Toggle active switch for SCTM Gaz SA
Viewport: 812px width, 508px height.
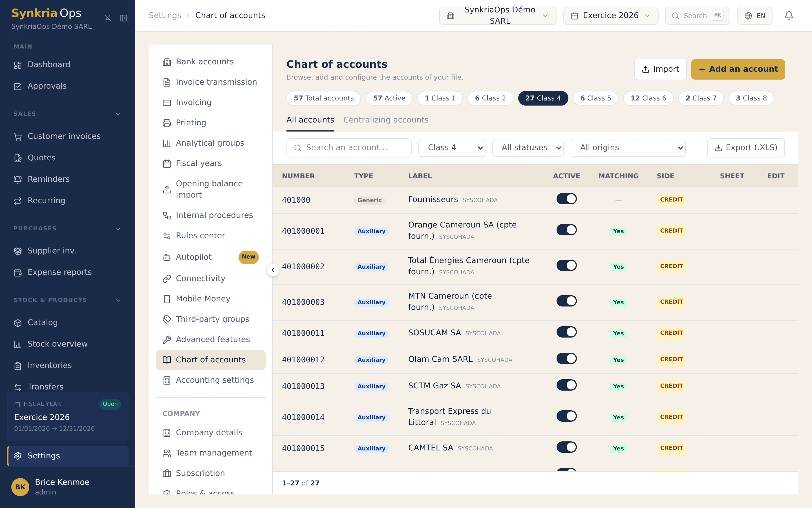pyautogui.click(x=566, y=385)
